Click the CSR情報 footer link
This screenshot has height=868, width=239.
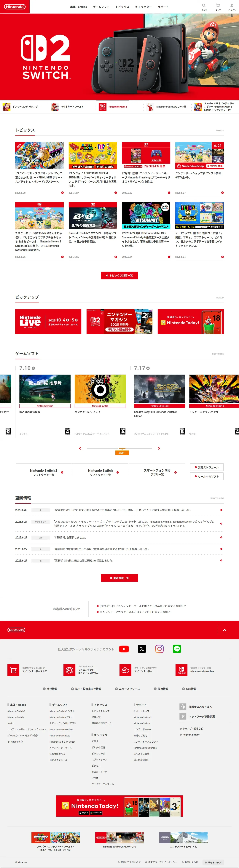[189, 689]
